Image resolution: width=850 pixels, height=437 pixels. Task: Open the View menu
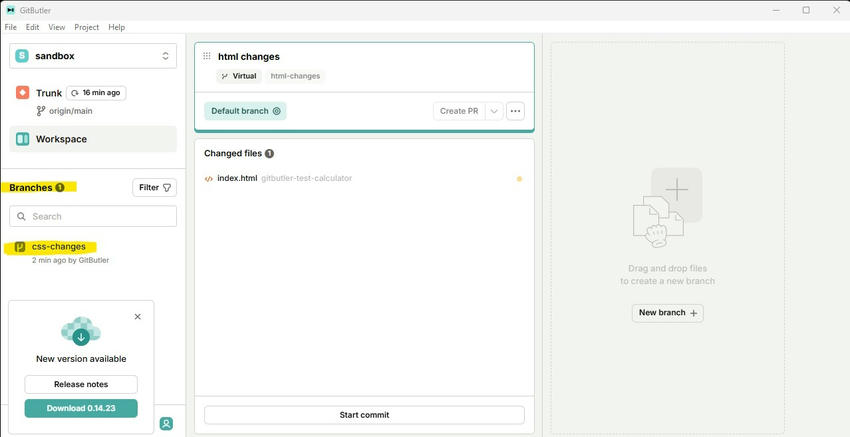(56, 27)
